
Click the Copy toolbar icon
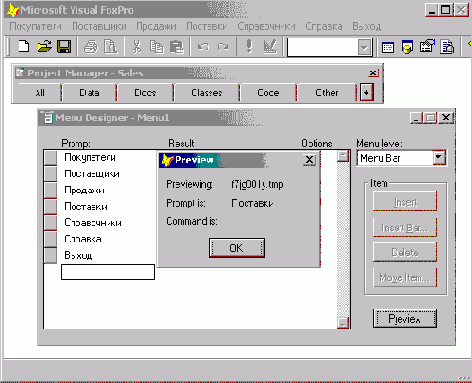click(156, 46)
